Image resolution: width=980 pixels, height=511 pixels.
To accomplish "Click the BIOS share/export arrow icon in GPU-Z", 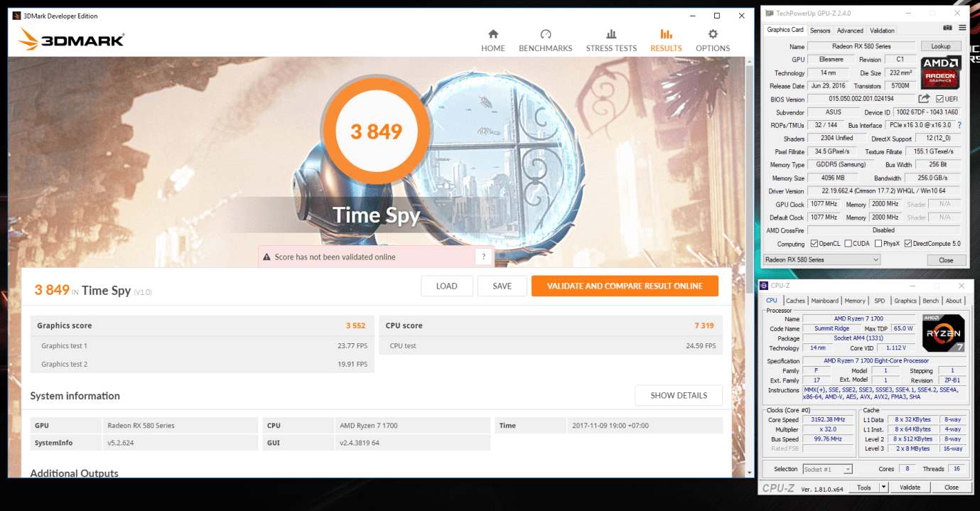I will coord(924,99).
